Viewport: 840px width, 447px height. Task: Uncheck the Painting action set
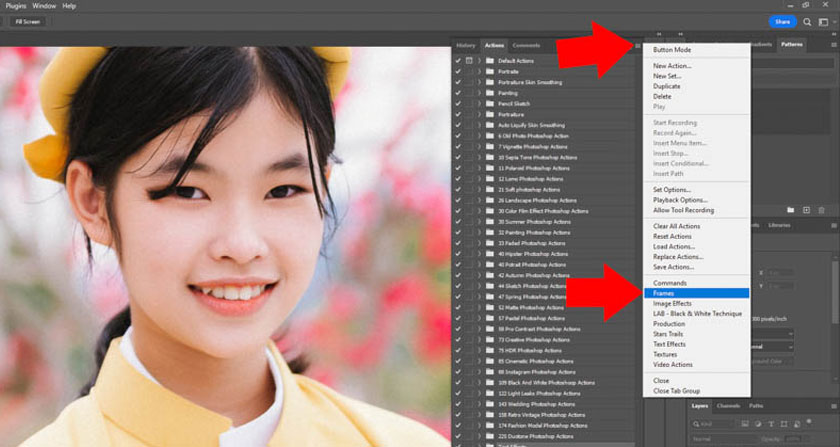(458, 93)
